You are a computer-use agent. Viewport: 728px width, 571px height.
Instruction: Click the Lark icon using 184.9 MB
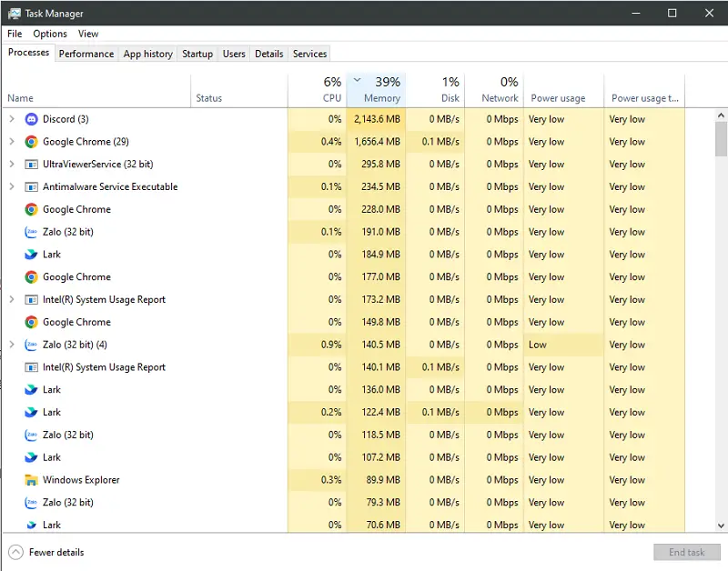pos(31,255)
